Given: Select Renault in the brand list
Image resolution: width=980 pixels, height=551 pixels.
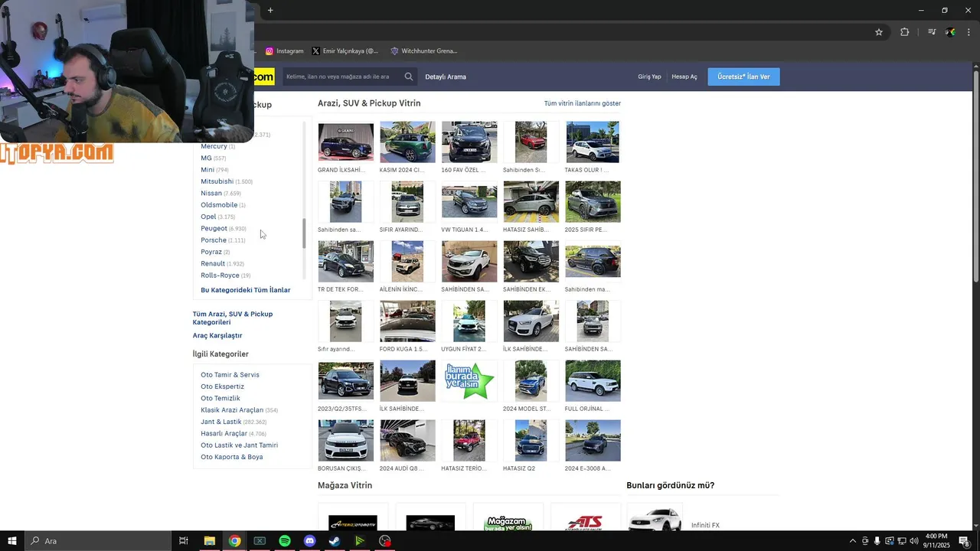Looking at the screenshot, I should pyautogui.click(x=213, y=263).
